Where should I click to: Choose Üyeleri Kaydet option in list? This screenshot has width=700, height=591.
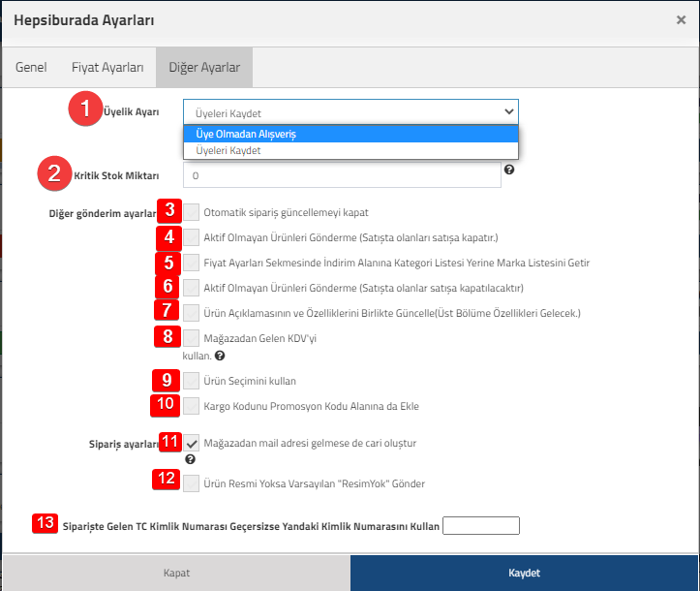coord(350,150)
